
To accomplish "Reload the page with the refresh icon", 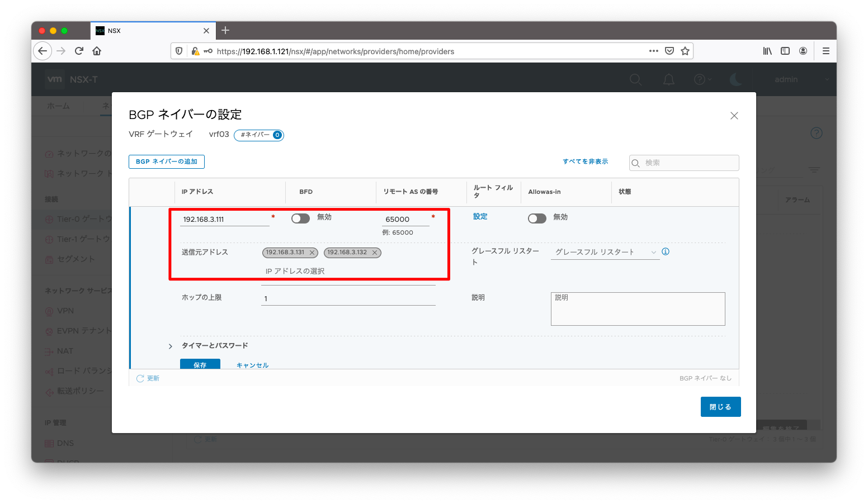I will pyautogui.click(x=79, y=51).
